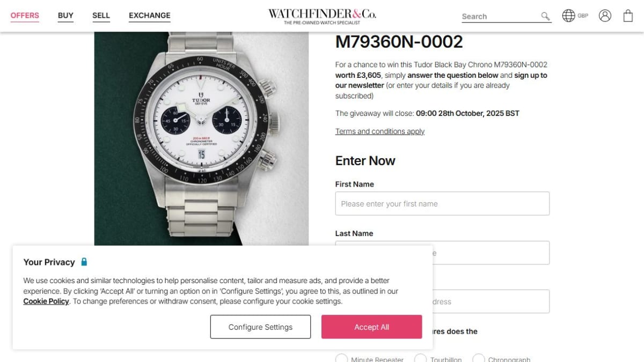
Task: Click the Configure Settings button
Action: point(260,327)
